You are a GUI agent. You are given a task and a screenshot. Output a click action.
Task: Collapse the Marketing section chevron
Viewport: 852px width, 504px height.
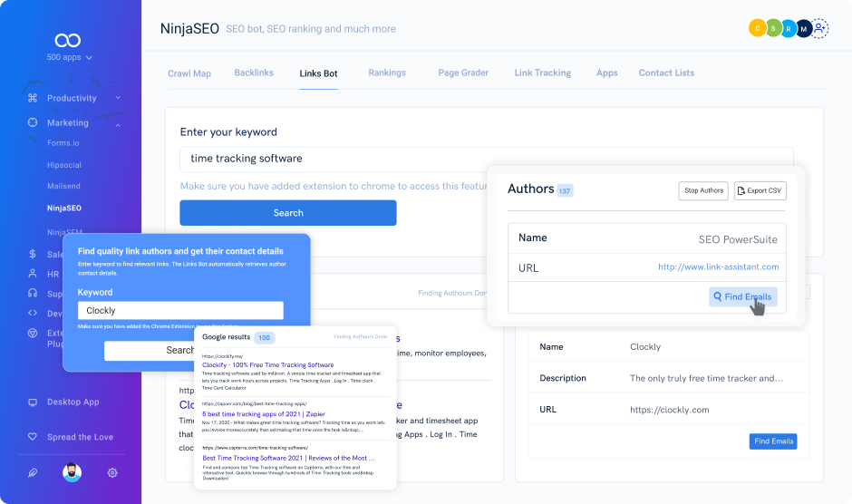tap(118, 123)
